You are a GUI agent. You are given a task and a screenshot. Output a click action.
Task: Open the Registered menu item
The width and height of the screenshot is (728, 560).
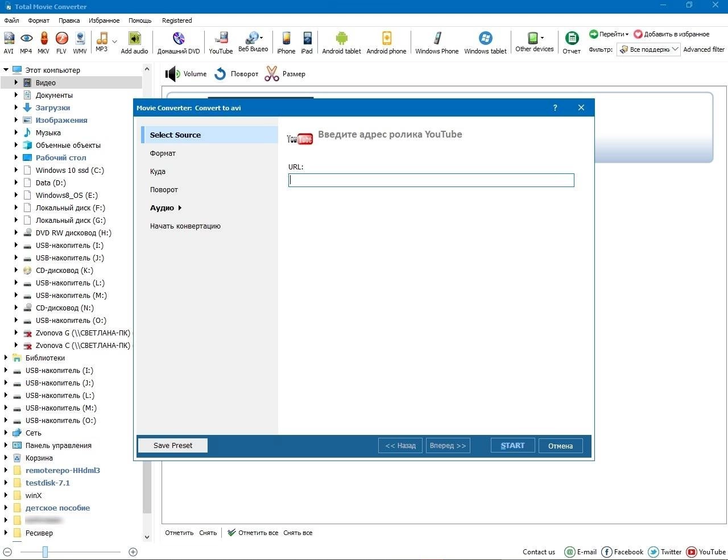tap(177, 20)
